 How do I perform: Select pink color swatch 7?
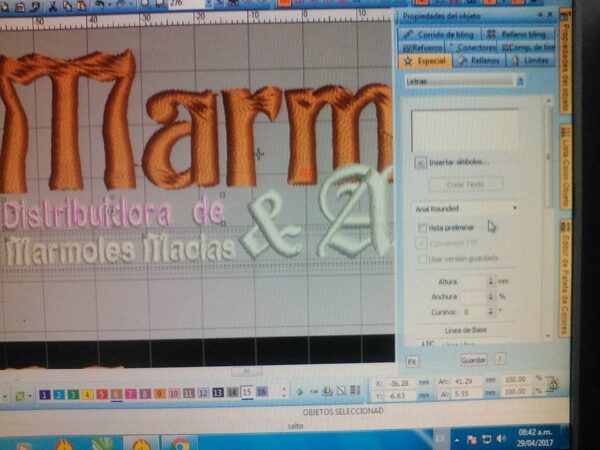tap(130, 394)
